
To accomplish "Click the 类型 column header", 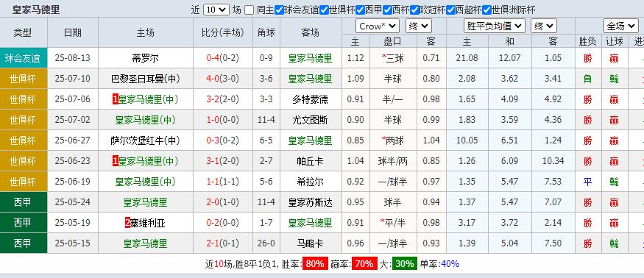I will click(x=22, y=32).
